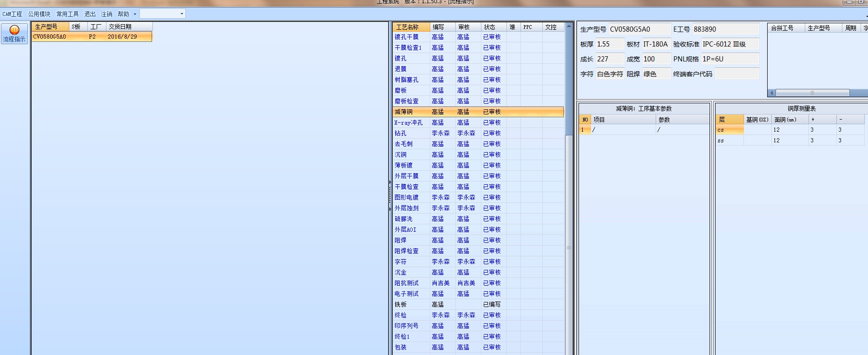The height and width of the screenshot is (355, 868).
Task: Click the empty 终端客户代码 field
Action: click(736, 74)
